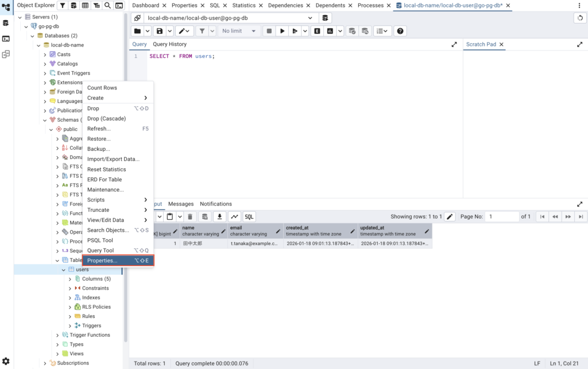Viewport: 588px width, 369px height.
Task: Choose Backup... from the context menu
Action: [99, 149]
